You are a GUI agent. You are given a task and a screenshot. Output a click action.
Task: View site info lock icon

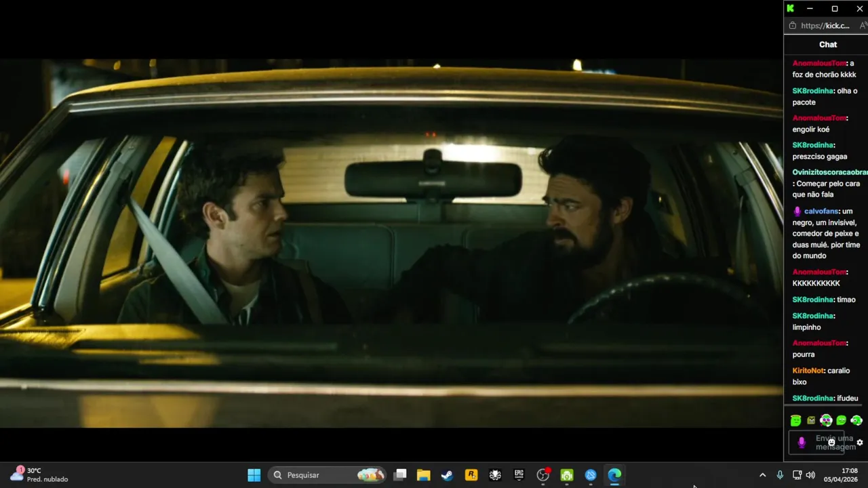tap(792, 26)
